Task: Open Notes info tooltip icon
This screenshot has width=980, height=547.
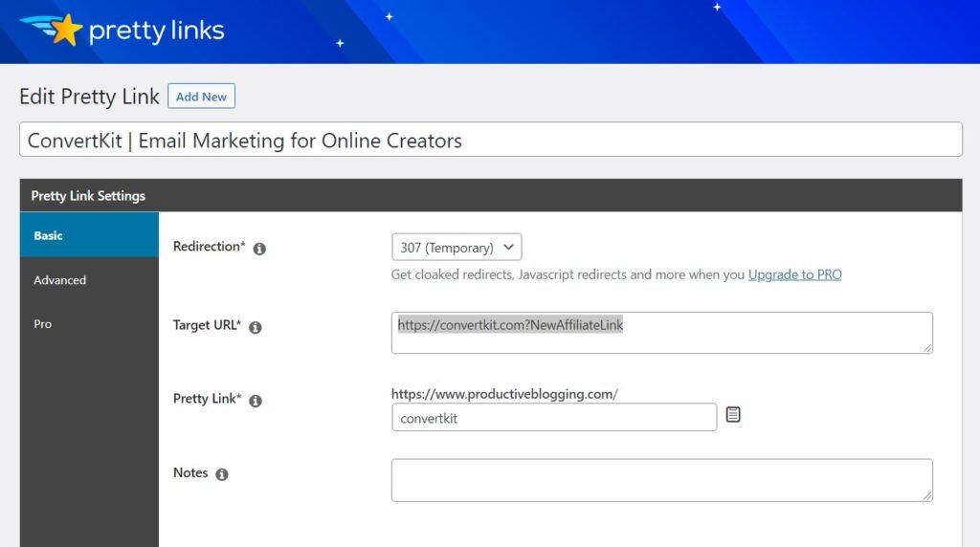Action: (222, 474)
